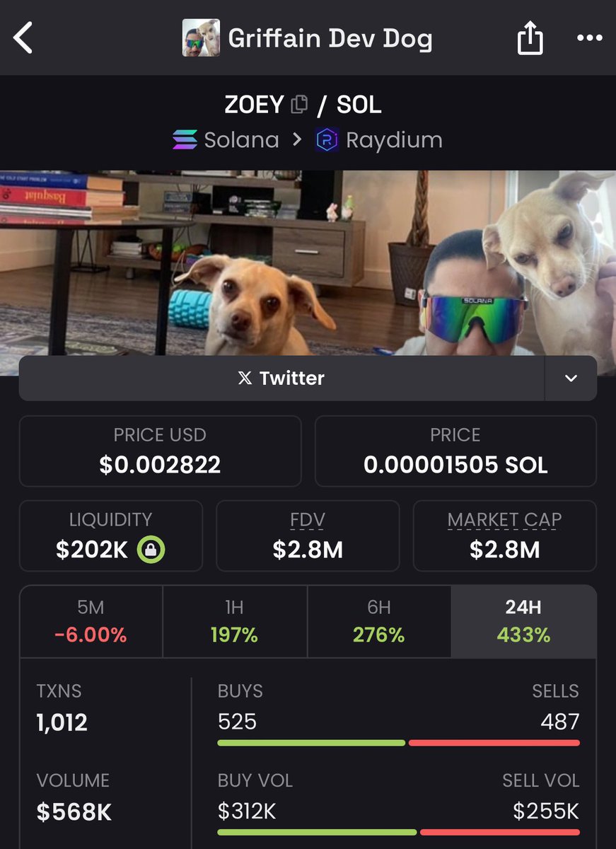Copy ZOEY token address icon
Screen dimensions: 616x849
(299, 105)
